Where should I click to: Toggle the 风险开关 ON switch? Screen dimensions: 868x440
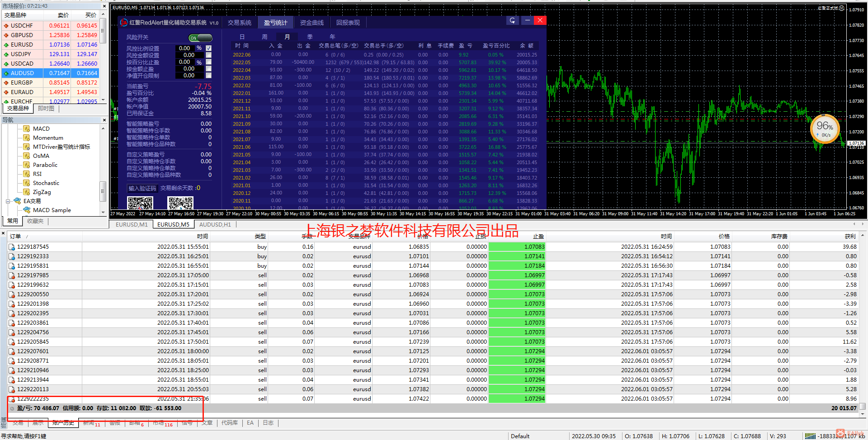[x=200, y=38]
